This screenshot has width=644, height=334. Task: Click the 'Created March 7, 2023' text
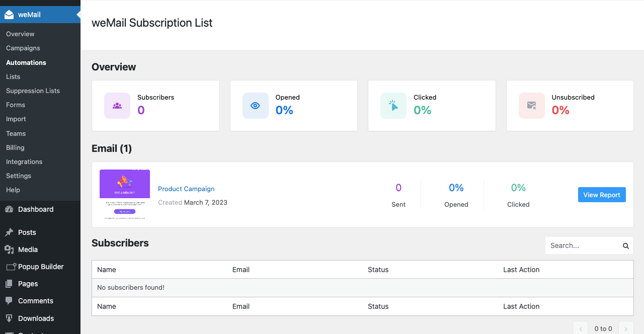click(x=193, y=202)
